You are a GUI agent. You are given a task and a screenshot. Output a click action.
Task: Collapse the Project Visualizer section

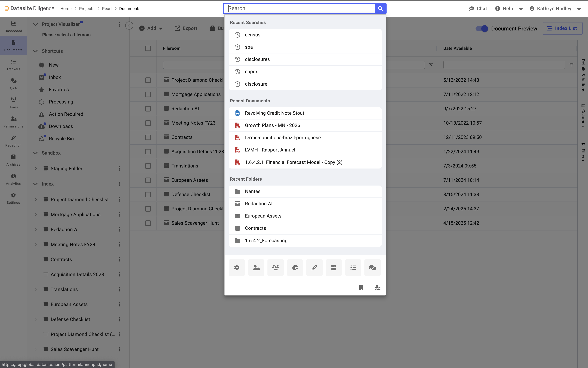[35, 24]
